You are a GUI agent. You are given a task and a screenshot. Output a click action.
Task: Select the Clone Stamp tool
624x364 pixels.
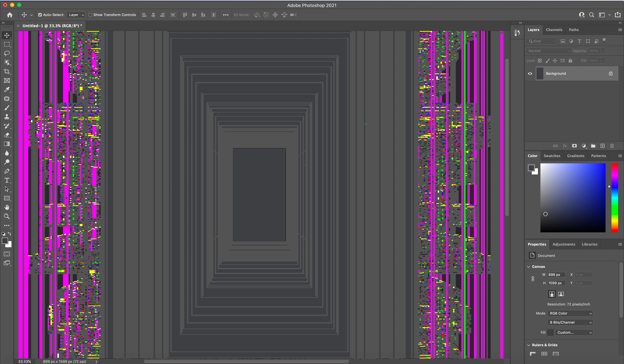pyautogui.click(x=7, y=117)
